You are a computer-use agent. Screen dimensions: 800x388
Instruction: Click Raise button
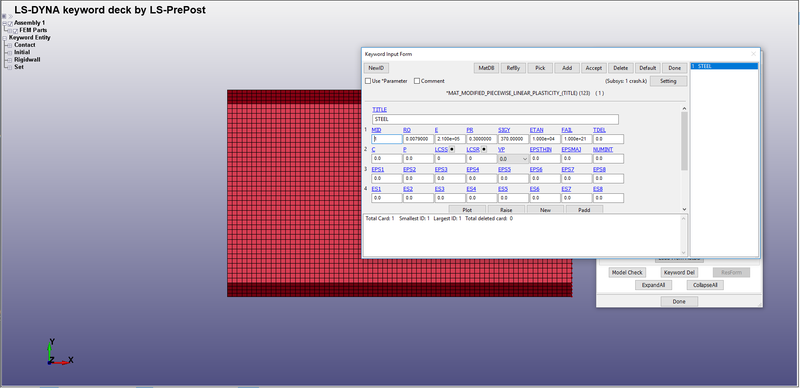pyautogui.click(x=506, y=210)
